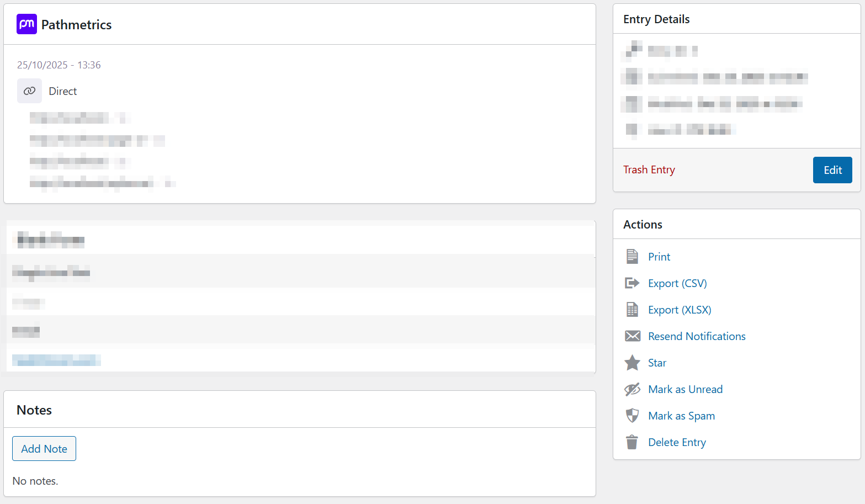Click the Direct link chain icon

29,91
